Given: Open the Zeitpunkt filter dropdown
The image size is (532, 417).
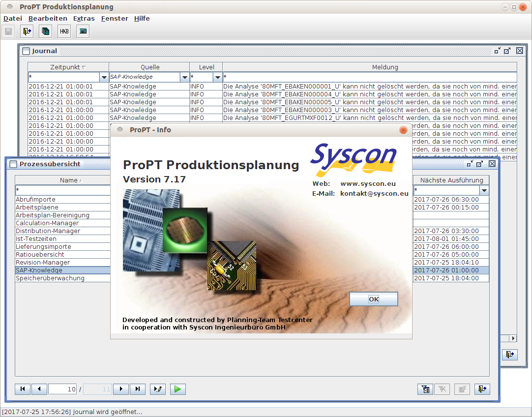Looking at the screenshot, I should pyautogui.click(x=104, y=77).
